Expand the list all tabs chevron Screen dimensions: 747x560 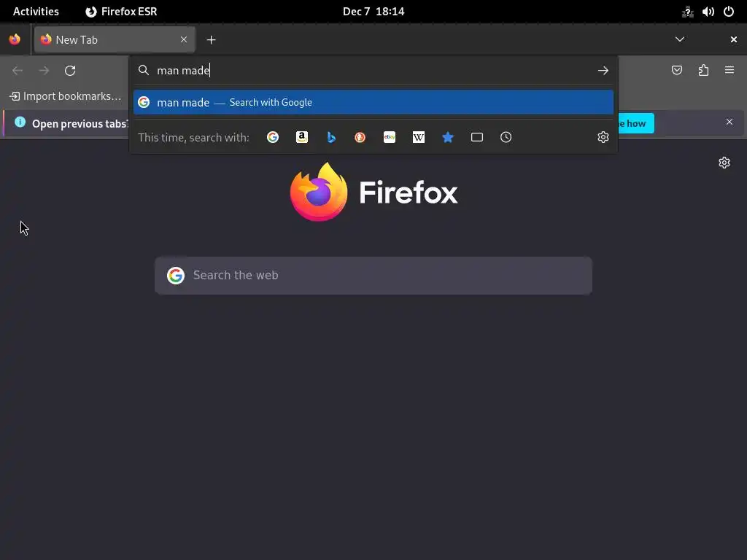click(680, 39)
